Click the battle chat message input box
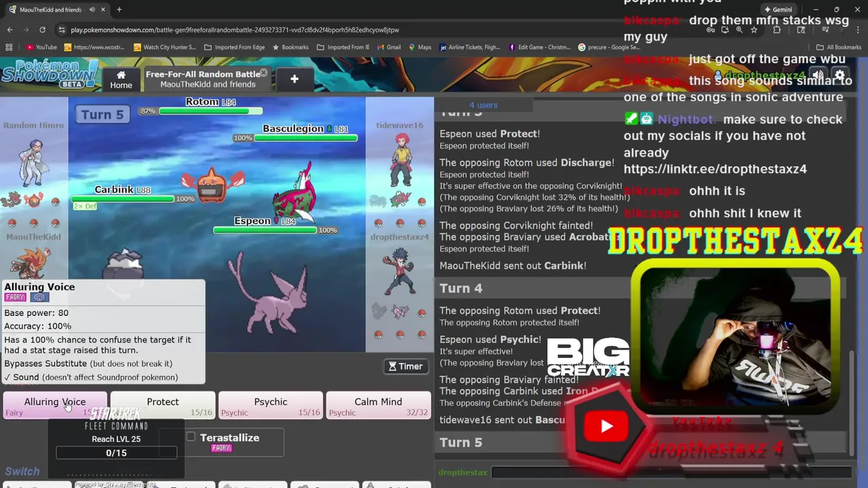Screen dimensions: 868x488 click(x=671, y=472)
